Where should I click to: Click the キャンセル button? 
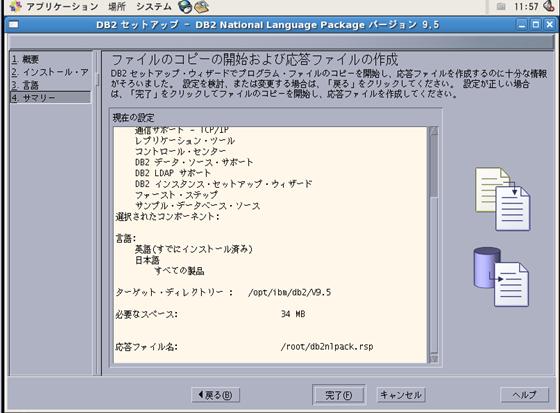401,395
